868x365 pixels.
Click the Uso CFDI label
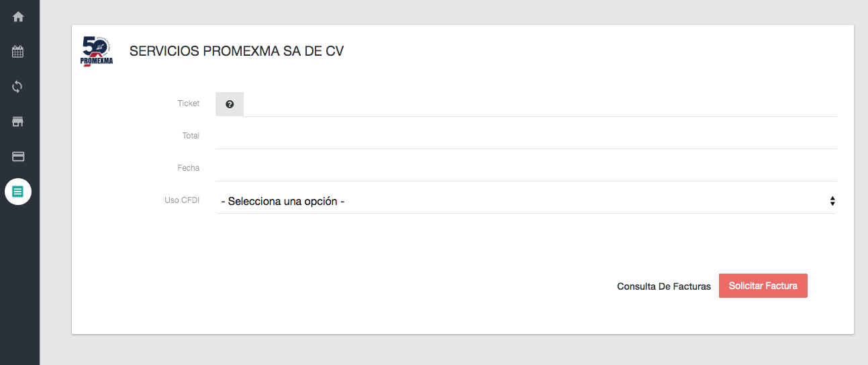click(x=182, y=200)
